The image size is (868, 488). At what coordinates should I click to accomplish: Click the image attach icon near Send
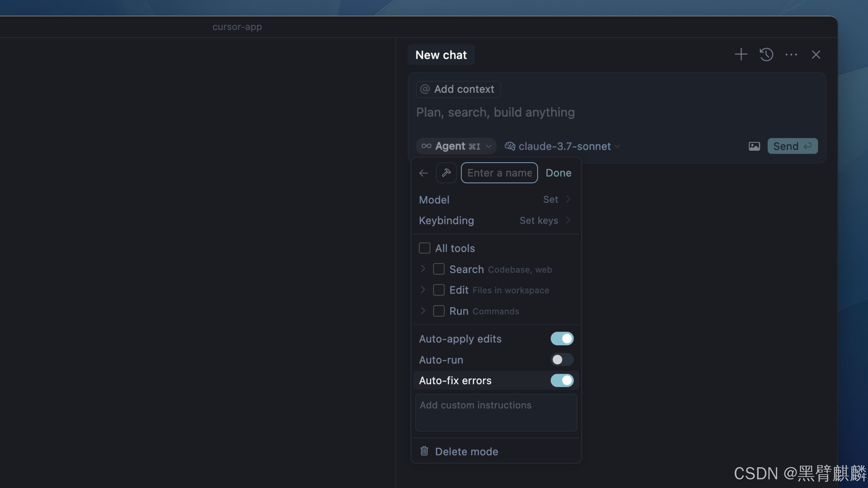(x=754, y=146)
